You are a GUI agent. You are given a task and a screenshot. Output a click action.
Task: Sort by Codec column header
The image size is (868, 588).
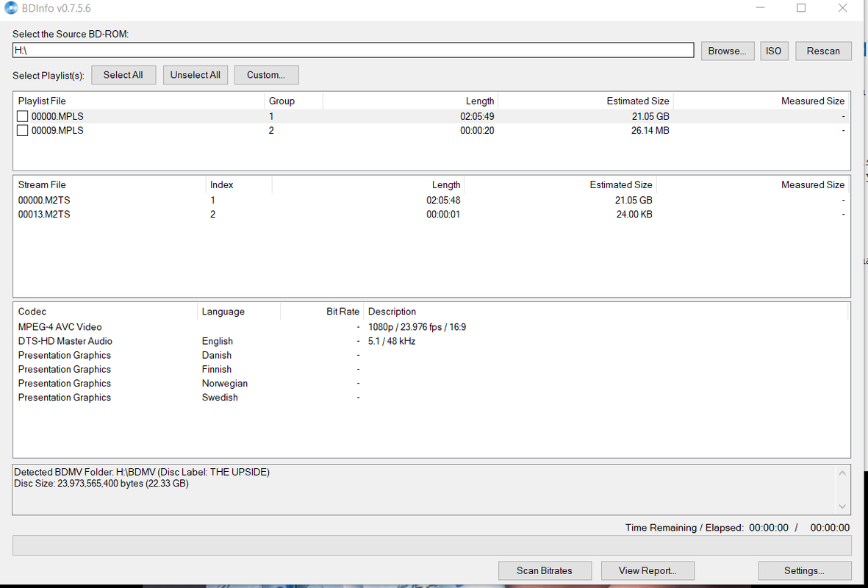click(106, 311)
